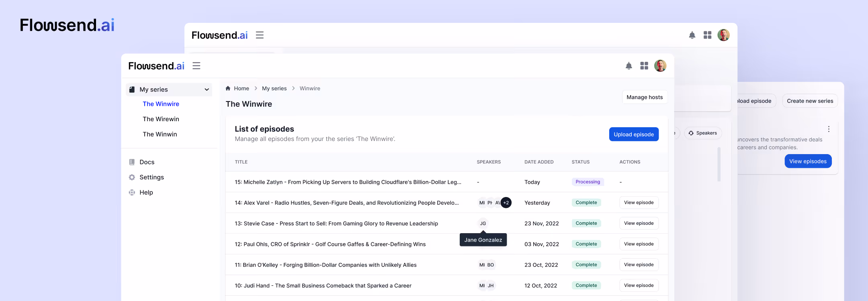Click the hamburger menu icon in front window
This screenshot has width=868, height=301.
click(196, 66)
